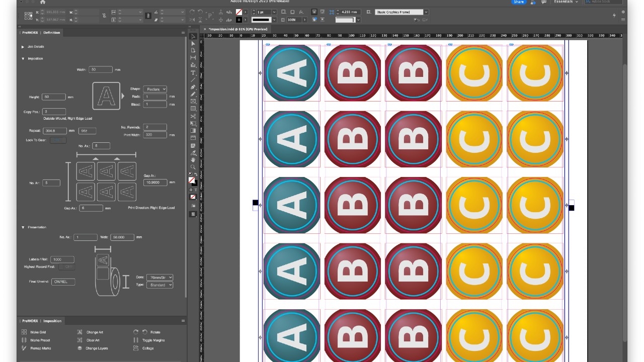Expand the Job Details section
The height and width of the screenshot is (362, 644).
point(23,47)
